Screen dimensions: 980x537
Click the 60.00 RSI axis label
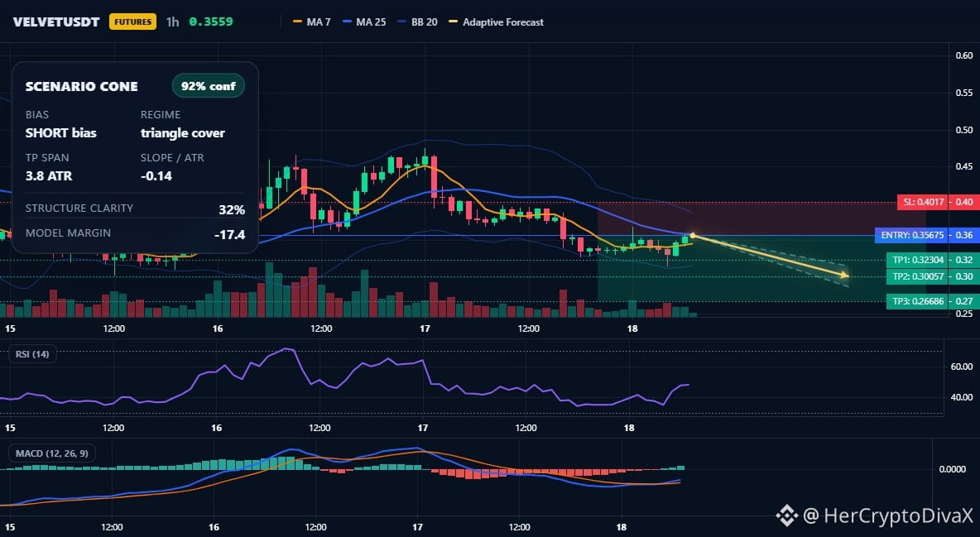[962, 367]
